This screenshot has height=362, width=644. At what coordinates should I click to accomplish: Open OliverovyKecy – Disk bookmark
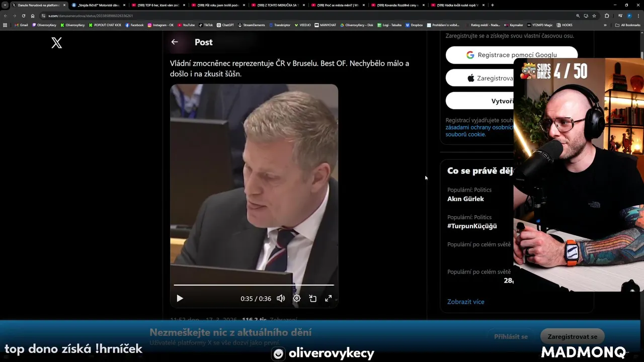click(x=357, y=25)
